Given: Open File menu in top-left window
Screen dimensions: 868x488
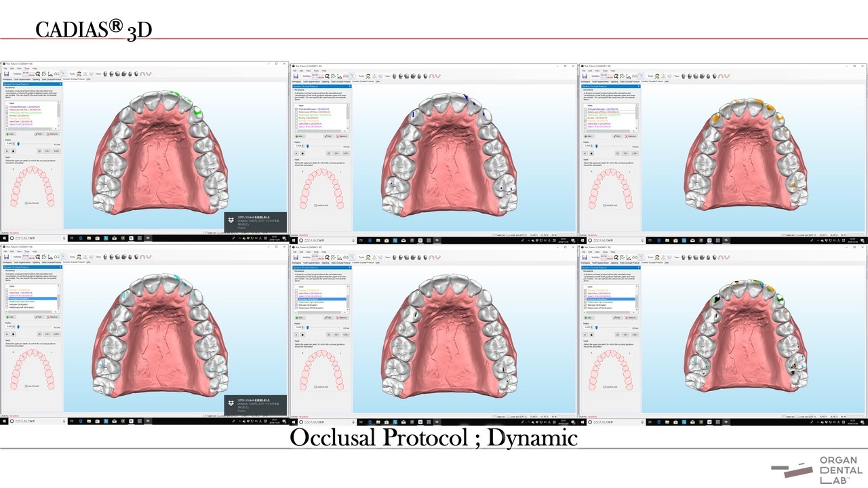Looking at the screenshot, I should (5, 68).
